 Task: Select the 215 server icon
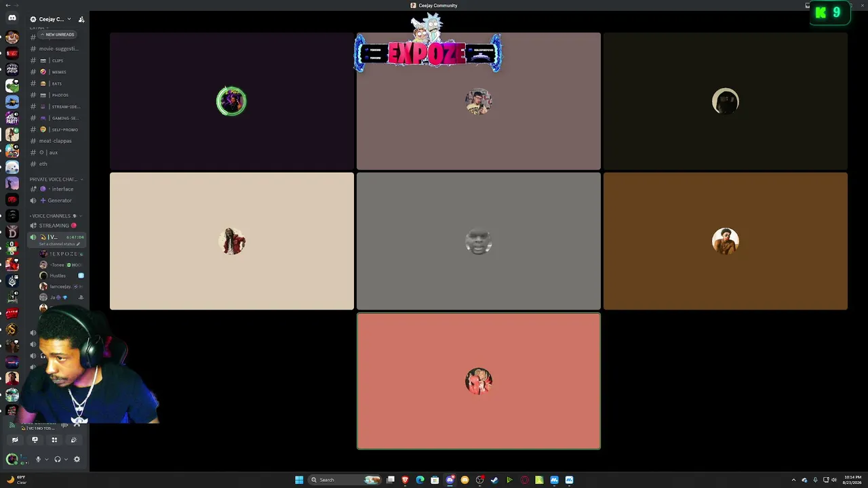(12, 69)
